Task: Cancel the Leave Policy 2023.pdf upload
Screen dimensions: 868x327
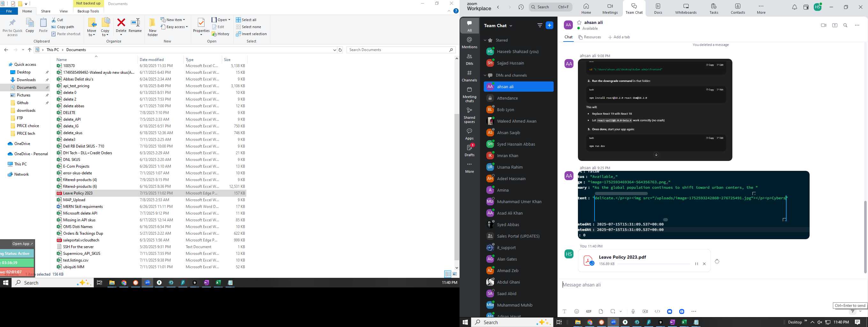Action: coord(704,264)
